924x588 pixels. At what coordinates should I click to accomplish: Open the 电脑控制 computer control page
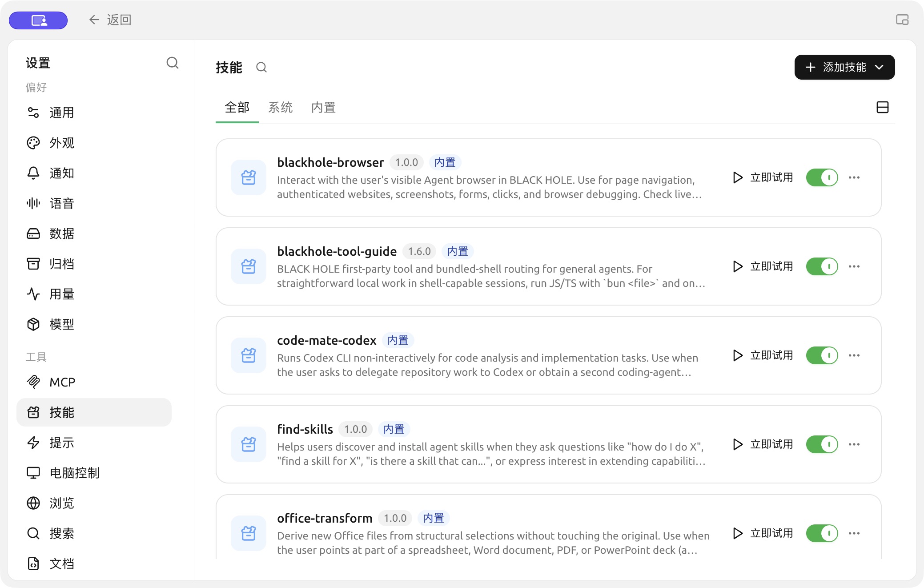(x=94, y=473)
